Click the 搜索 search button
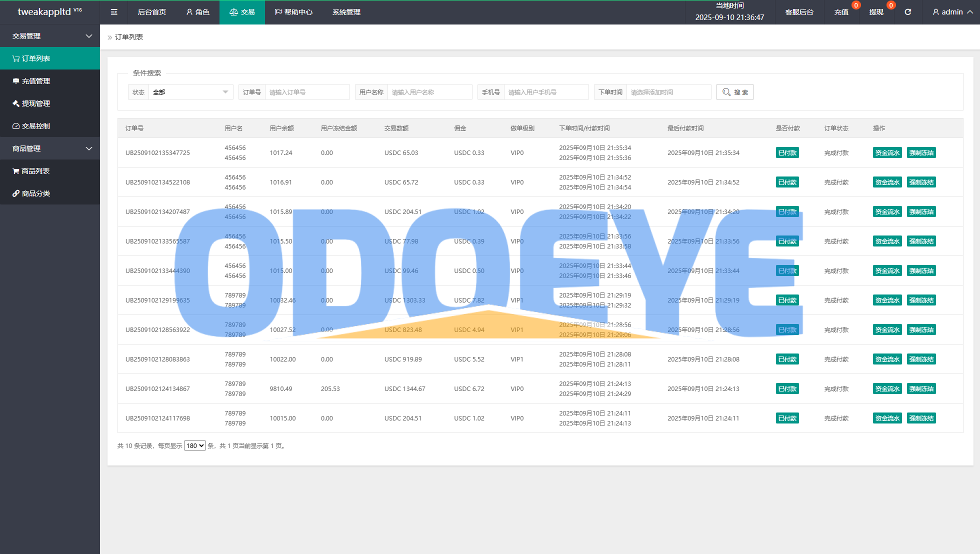 pyautogui.click(x=734, y=92)
